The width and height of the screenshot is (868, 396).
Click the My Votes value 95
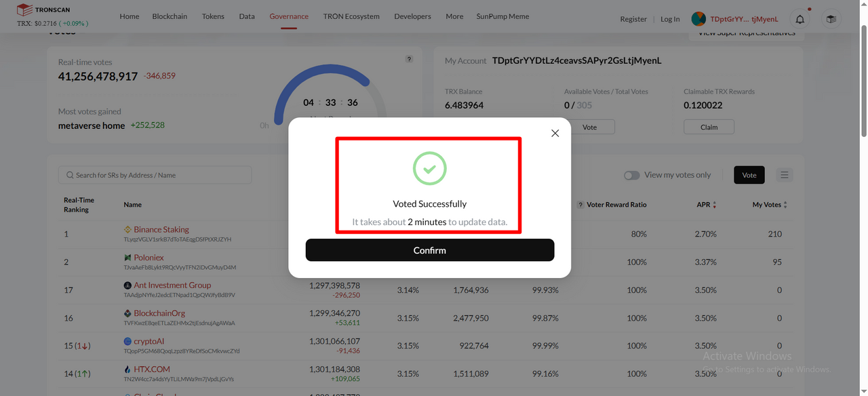(x=777, y=262)
